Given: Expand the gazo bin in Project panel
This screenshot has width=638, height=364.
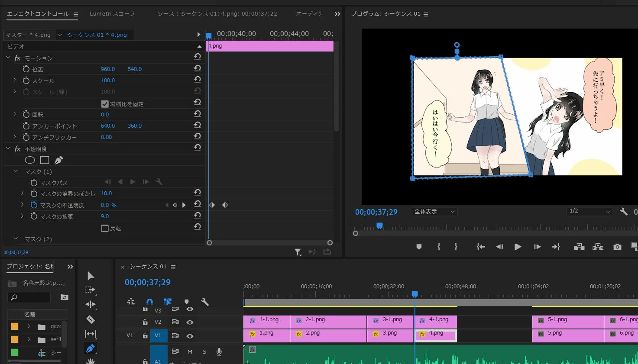Looking at the screenshot, I should point(29,326).
